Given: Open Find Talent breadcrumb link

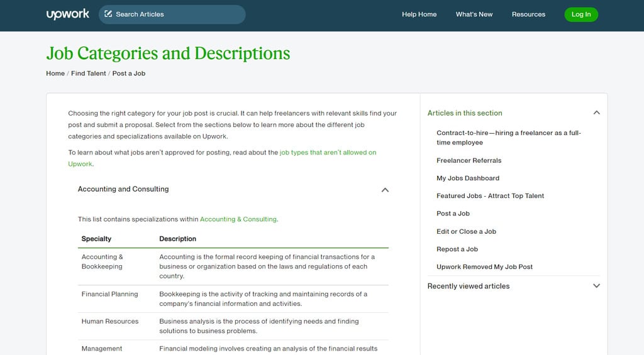Looking at the screenshot, I should point(89,74).
